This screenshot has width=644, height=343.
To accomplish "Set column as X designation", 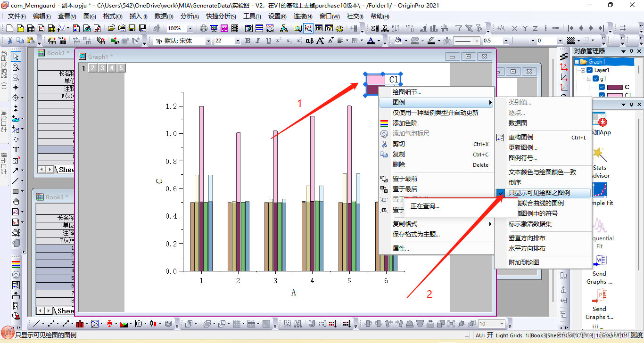I will click(x=514, y=28).
